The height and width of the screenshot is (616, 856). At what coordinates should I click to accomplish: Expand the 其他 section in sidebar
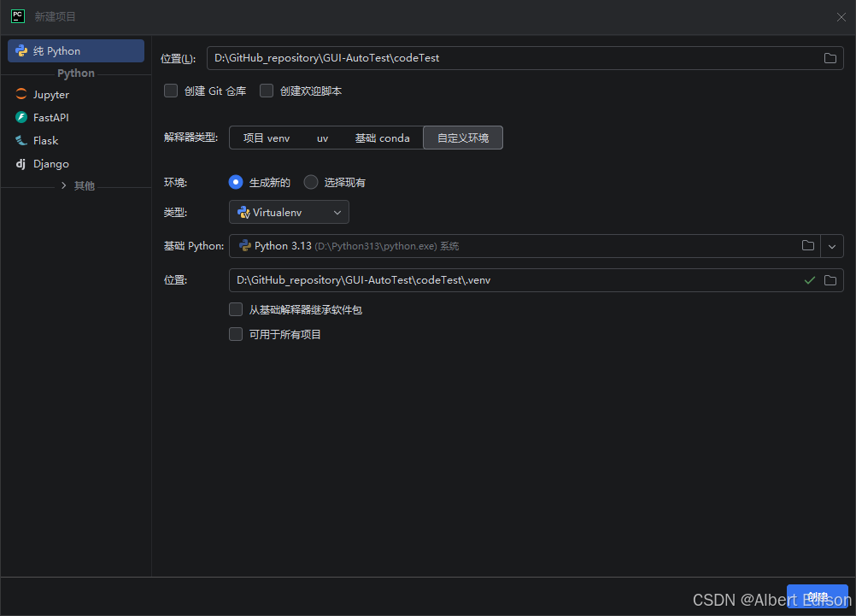(x=64, y=185)
